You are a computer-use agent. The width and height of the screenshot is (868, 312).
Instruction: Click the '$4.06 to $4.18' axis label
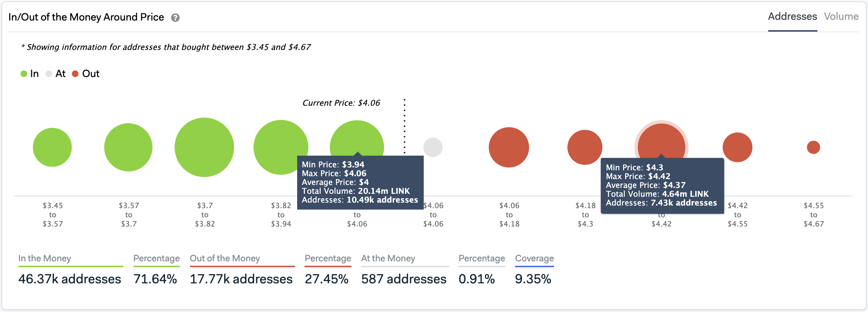pyautogui.click(x=509, y=215)
